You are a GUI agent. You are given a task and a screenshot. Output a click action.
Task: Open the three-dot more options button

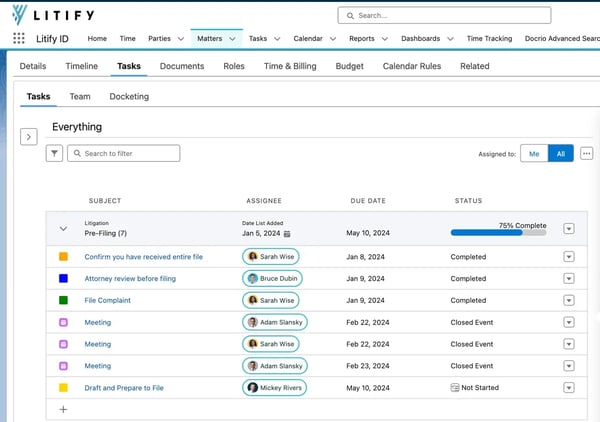tap(586, 153)
